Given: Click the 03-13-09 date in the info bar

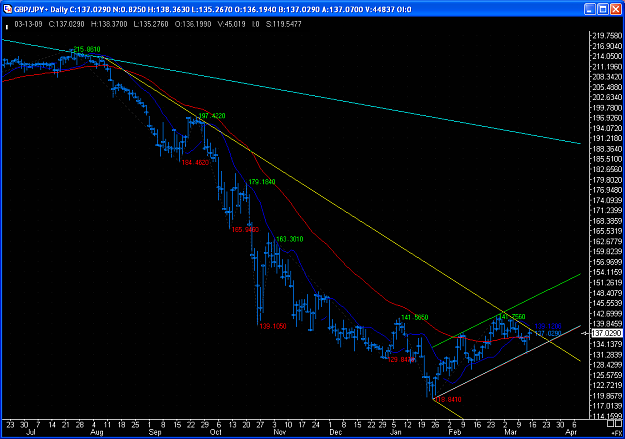Looking at the screenshot, I should [x=28, y=24].
